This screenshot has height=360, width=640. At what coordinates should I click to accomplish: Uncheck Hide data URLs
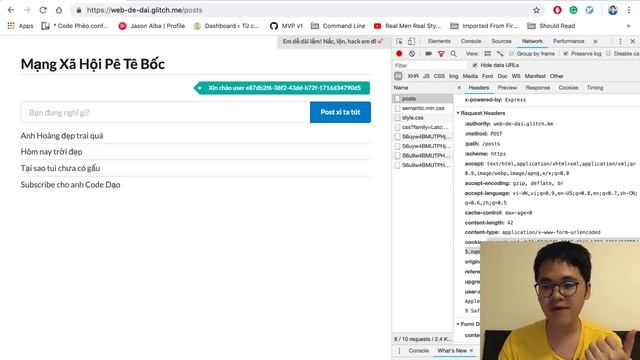click(x=475, y=65)
